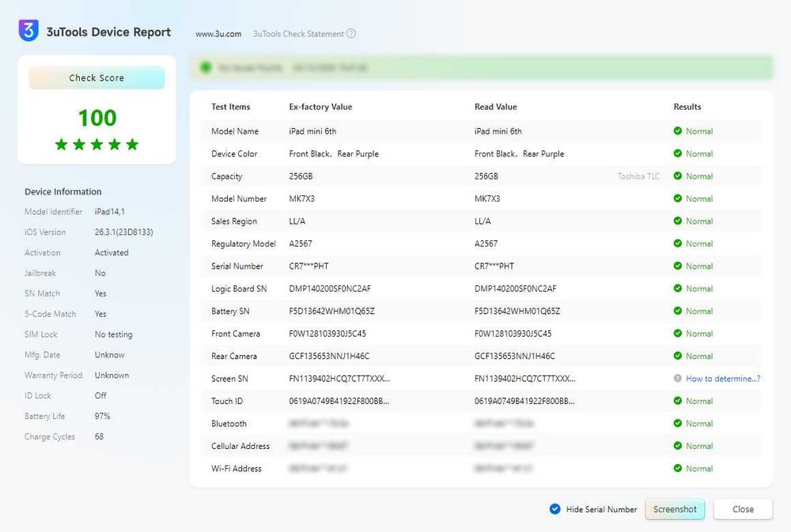Screen dimensions: 791x532
Task: Click the Check Score banner
Action: tap(97, 77)
